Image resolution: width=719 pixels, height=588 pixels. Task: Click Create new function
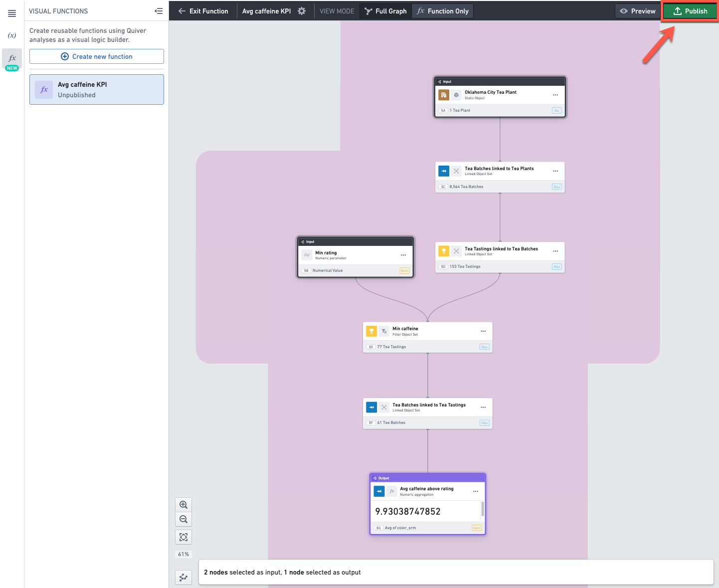[x=97, y=56]
